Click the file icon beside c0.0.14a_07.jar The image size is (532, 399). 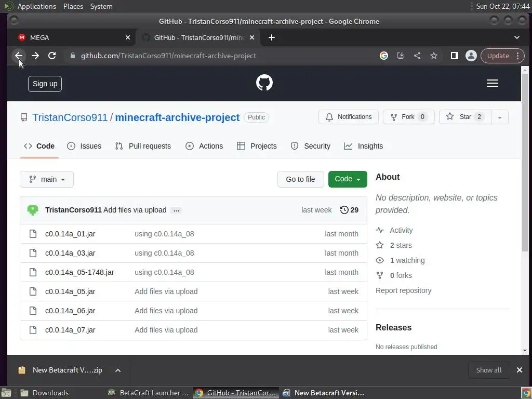(33, 330)
